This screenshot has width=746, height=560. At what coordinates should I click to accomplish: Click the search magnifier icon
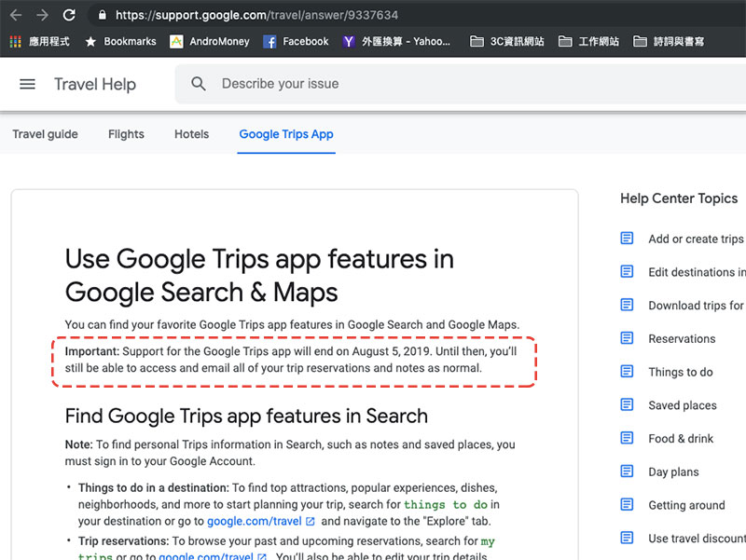click(199, 84)
